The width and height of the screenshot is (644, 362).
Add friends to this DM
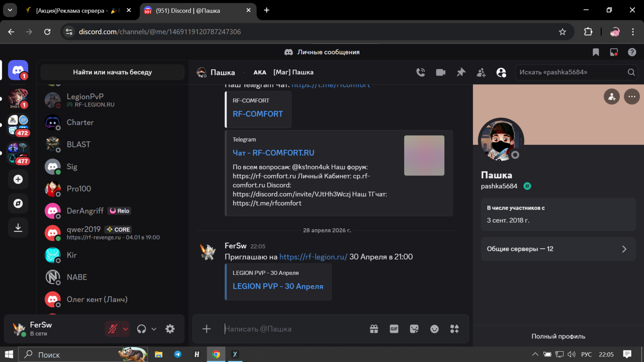[x=481, y=72]
